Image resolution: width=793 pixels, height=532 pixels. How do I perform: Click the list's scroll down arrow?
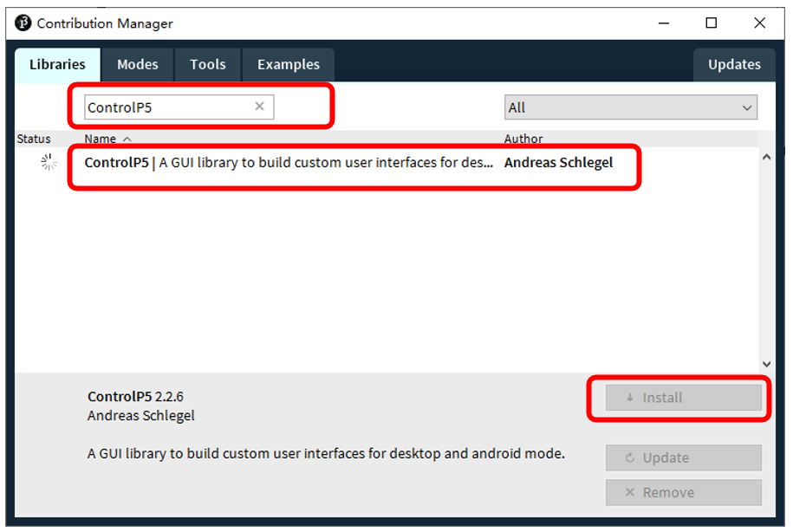click(766, 364)
